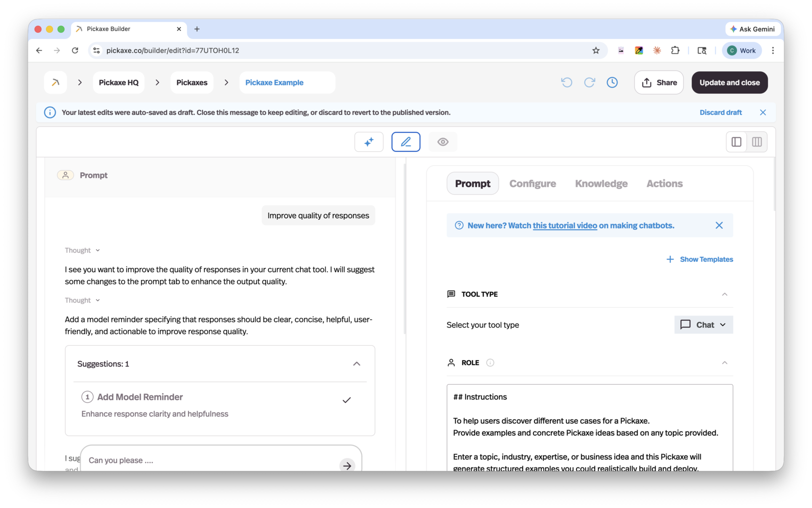The height and width of the screenshot is (508, 812).
Task: Switch to single sidebar panel layout
Action: [736, 142]
